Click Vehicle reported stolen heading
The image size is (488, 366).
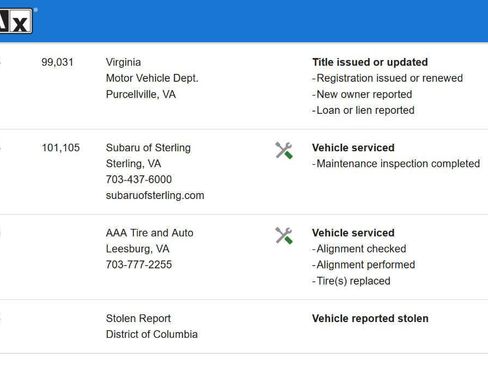(370, 318)
